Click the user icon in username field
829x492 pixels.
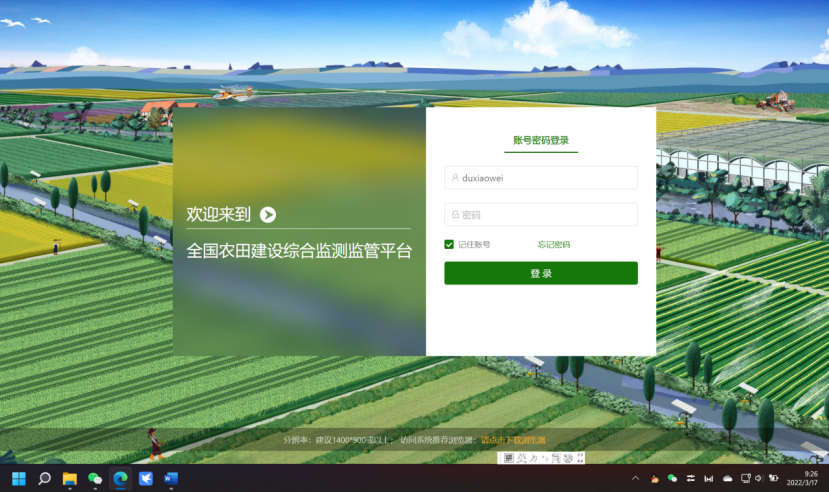click(x=455, y=178)
